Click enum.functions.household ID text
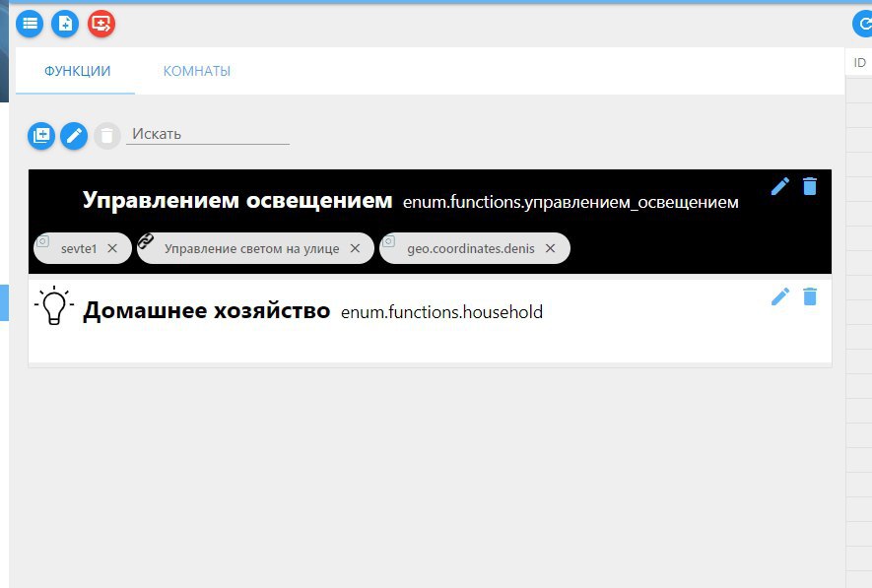The image size is (872, 588). pyautogui.click(x=442, y=312)
